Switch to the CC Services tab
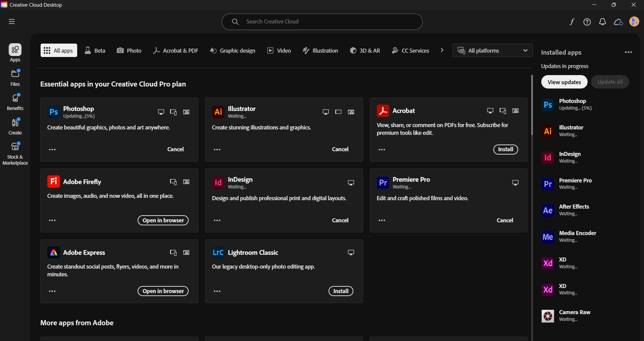Image resolution: width=644 pixels, height=341 pixels. pos(410,50)
